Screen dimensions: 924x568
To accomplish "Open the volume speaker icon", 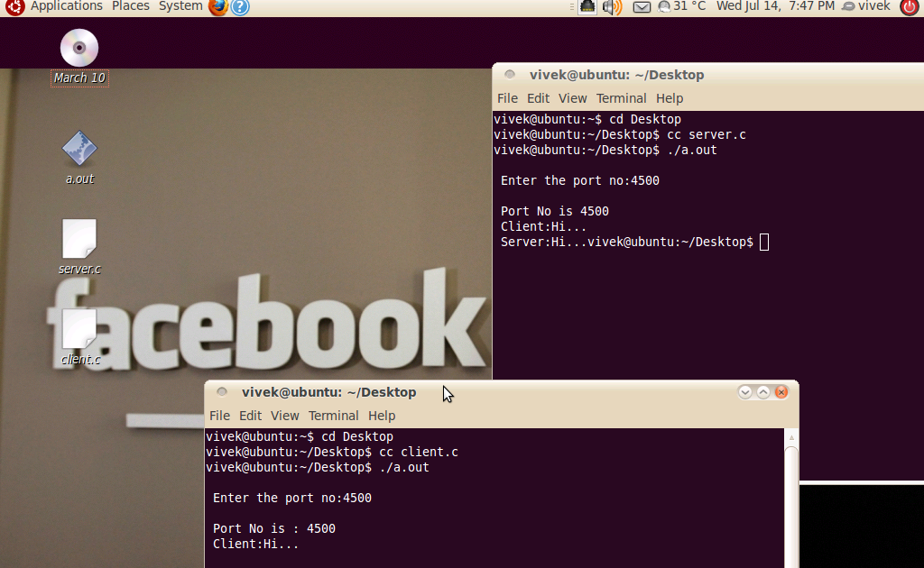I will (x=613, y=7).
